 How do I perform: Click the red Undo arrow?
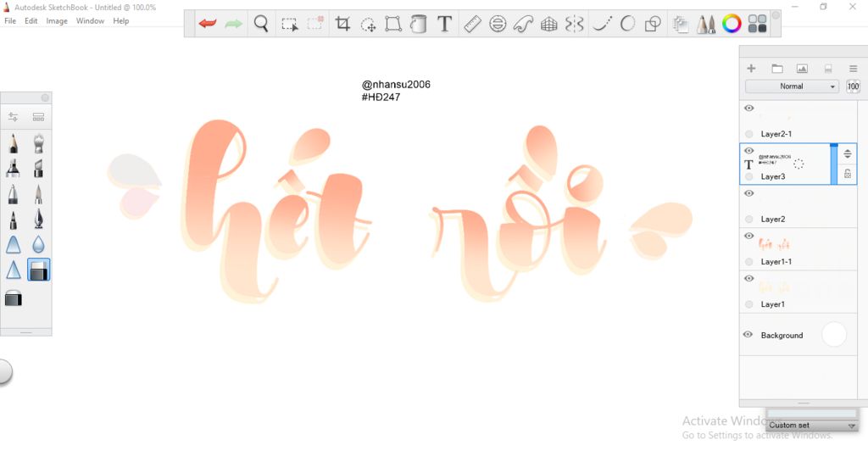pos(208,24)
